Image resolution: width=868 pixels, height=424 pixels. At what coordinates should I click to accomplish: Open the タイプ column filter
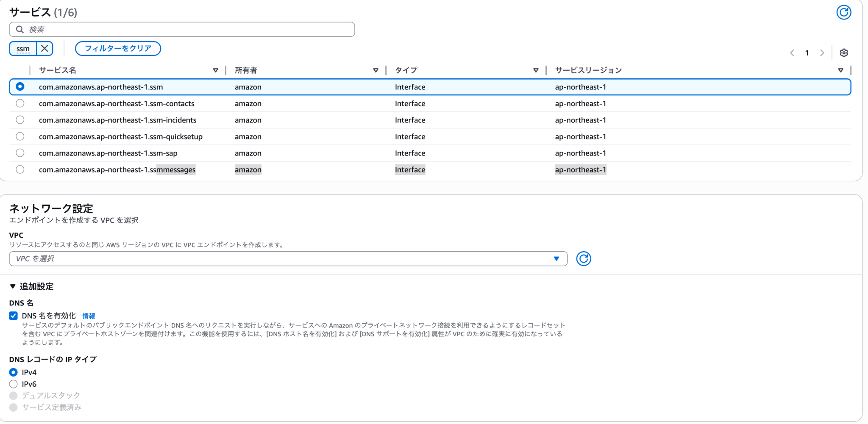(537, 70)
